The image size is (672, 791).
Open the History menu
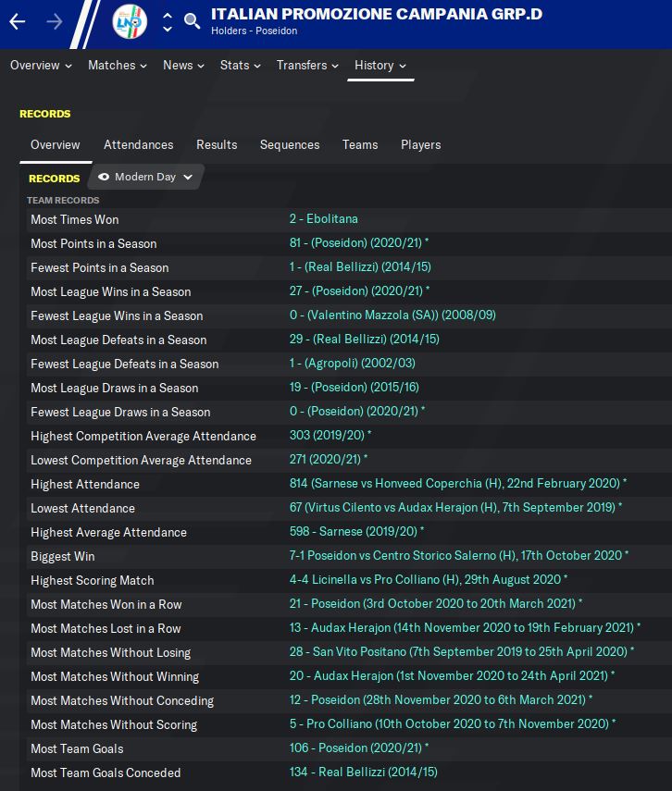(380, 65)
